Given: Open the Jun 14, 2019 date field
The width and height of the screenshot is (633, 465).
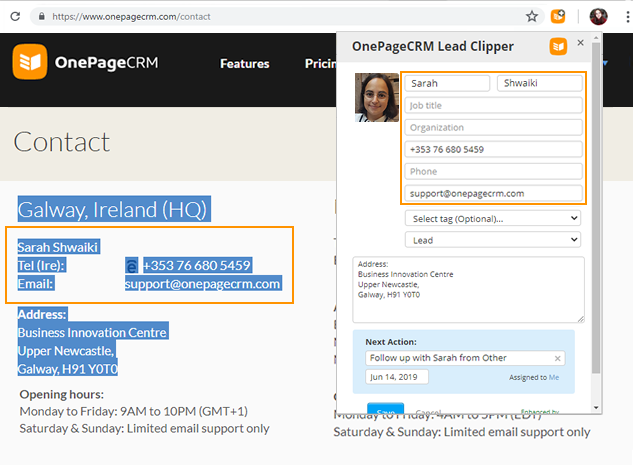Looking at the screenshot, I should pyautogui.click(x=397, y=377).
